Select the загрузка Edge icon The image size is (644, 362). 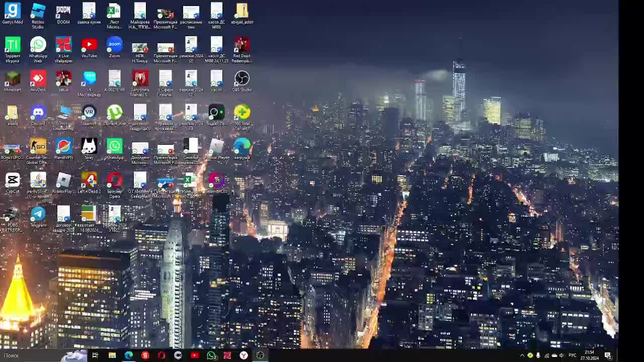[x=242, y=149]
